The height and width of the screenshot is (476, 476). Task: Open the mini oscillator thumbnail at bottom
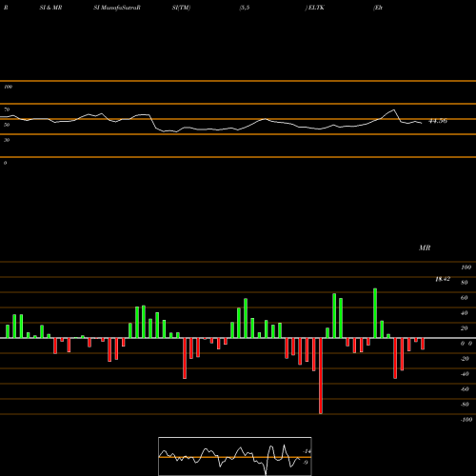(x=235, y=456)
